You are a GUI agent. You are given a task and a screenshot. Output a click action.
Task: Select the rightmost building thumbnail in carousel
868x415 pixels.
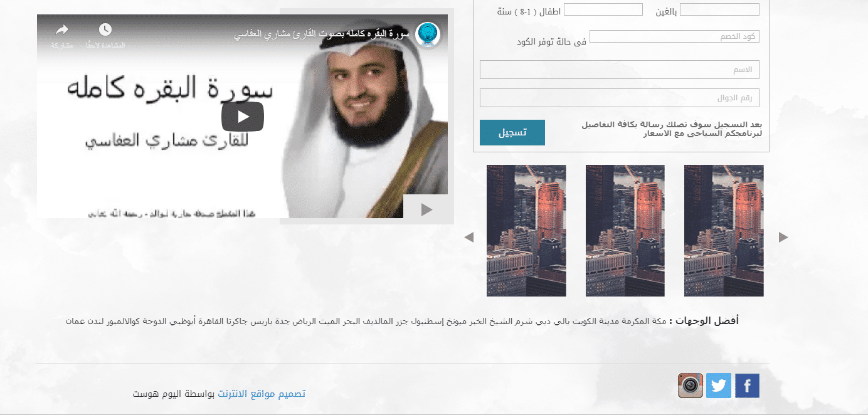724,231
